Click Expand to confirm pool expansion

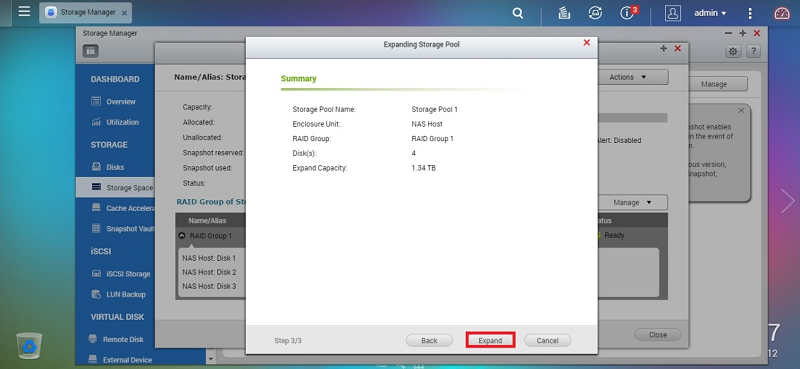pos(490,340)
